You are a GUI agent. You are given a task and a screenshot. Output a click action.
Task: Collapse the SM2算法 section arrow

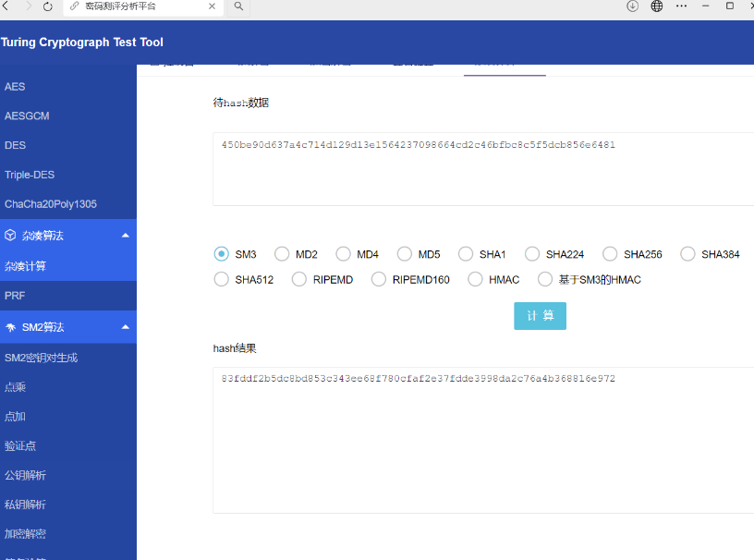pyautogui.click(x=126, y=327)
